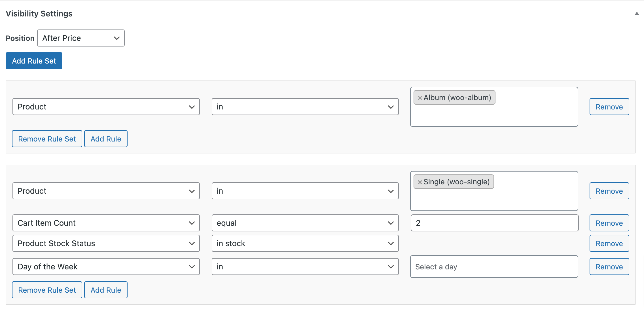
Task: Click the Cart Item Count value field showing 2
Action: [x=494, y=223]
